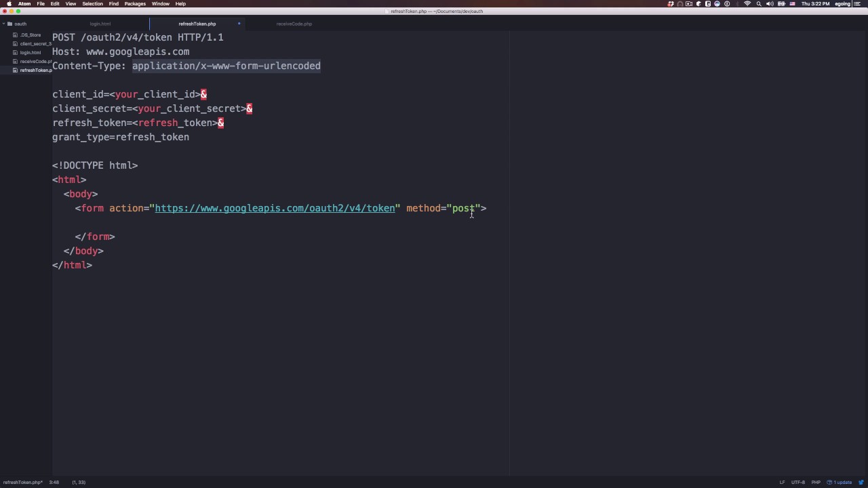The width and height of the screenshot is (868, 488).
Task: Click the '<!DOCTYPE html>' line
Action: 95,165
